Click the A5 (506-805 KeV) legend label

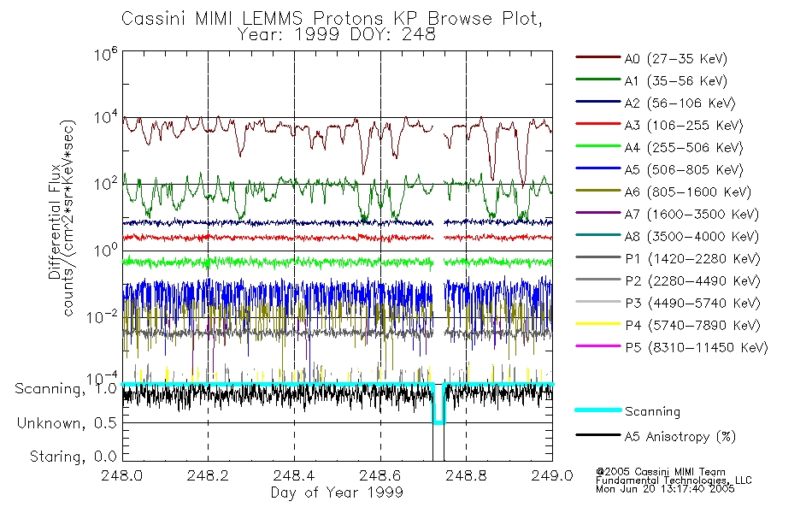pos(683,170)
